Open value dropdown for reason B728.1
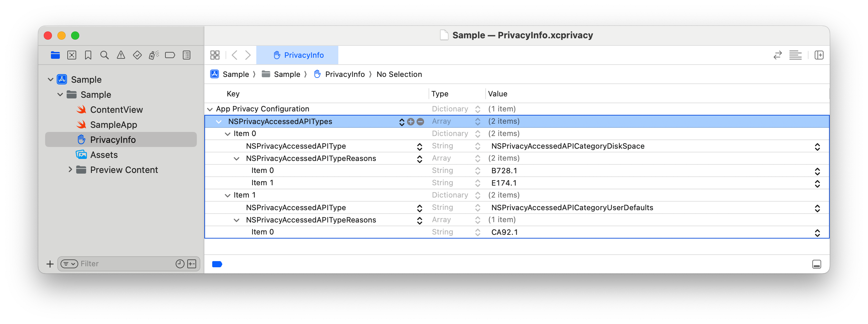Screen dimensions: 868x324 [x=817, y=171]
